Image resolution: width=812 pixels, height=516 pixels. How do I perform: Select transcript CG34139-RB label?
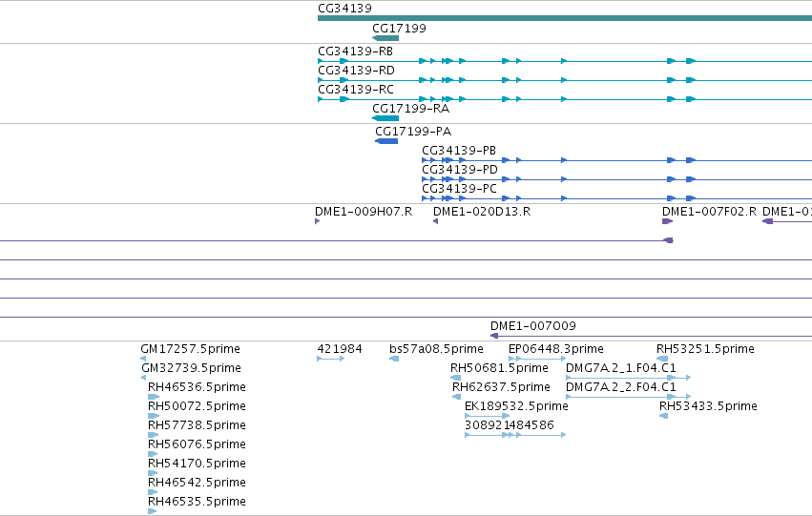(355, 52)
